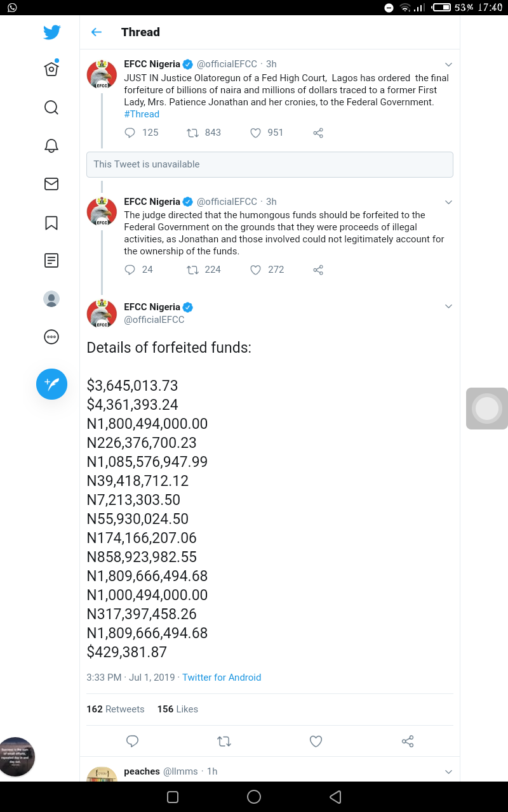Open the #Thread hashtag link

click(142, 114)
